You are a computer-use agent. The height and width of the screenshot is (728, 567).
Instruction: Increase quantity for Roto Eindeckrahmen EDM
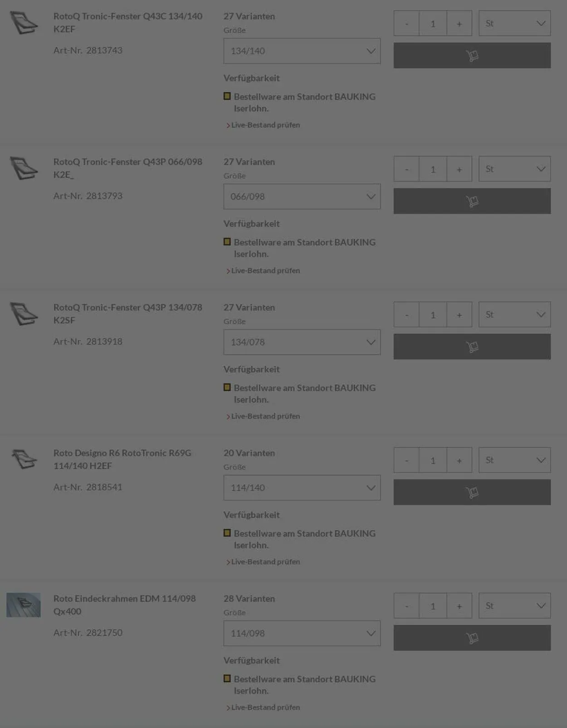pyautogui.click(x=459, y=606)
